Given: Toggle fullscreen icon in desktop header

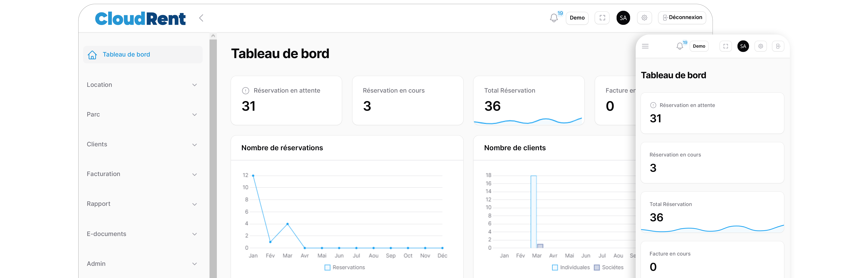Looking at the screenshot, I should [x=602, y=18].
